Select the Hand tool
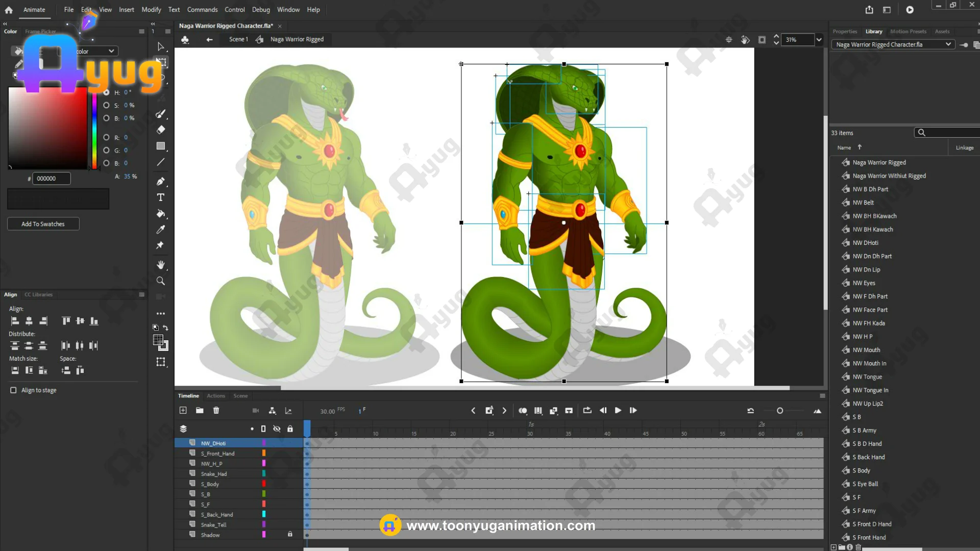Screen dimensions: 980x551 (x=160, y=265)
